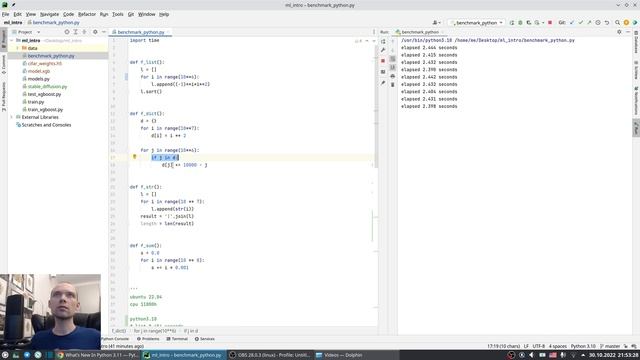Open Project panel gear options
The width and height of the screenshot is (640, 360).
95,32
